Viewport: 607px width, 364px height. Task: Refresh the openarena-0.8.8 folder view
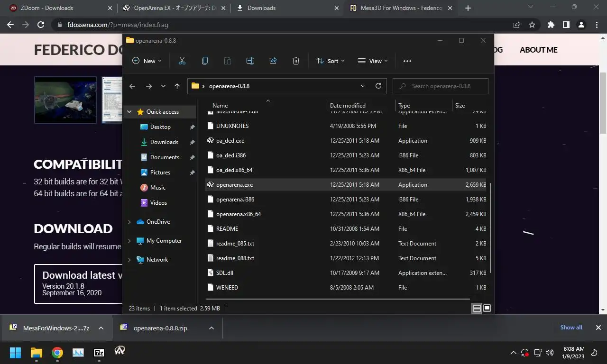click(378, 86)
